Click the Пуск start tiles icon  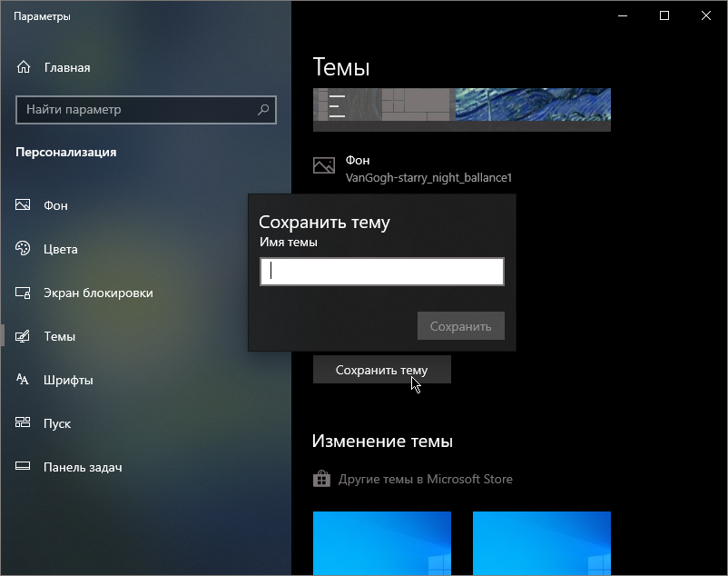23,422
